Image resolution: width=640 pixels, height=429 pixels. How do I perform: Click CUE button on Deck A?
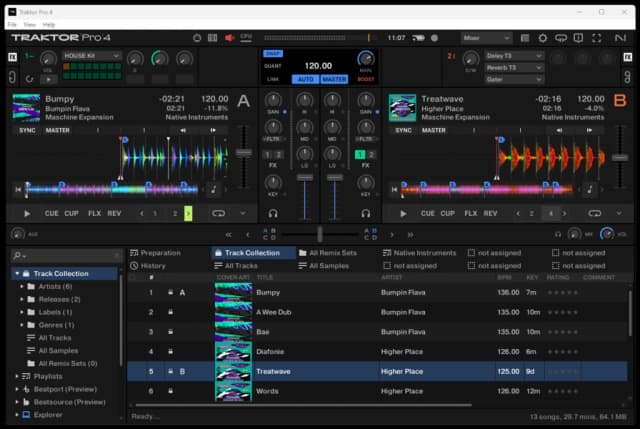(51, 213)
